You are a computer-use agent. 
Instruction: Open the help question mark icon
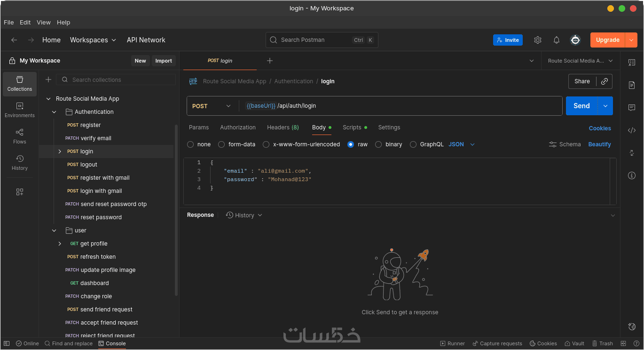636,343
